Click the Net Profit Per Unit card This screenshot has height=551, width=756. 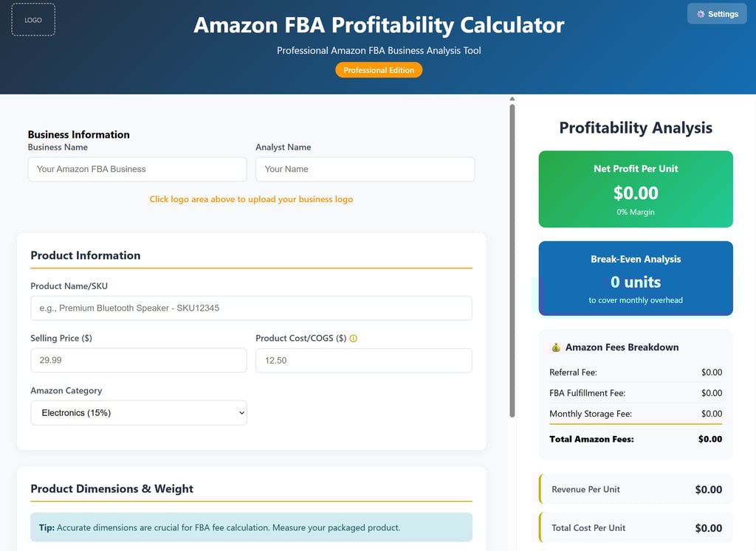click(636, 190)
